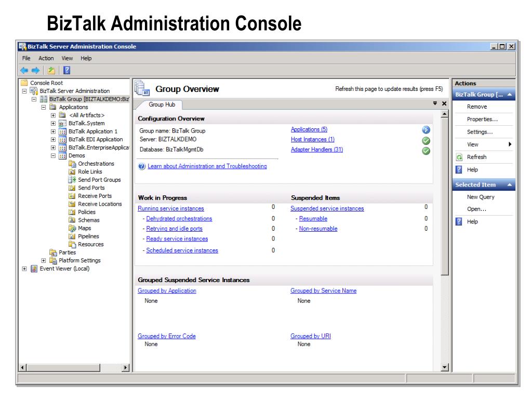This screenshot has height=399, width=532.
Task: Click the Console Root folder icon
Action: coord(24,83)
